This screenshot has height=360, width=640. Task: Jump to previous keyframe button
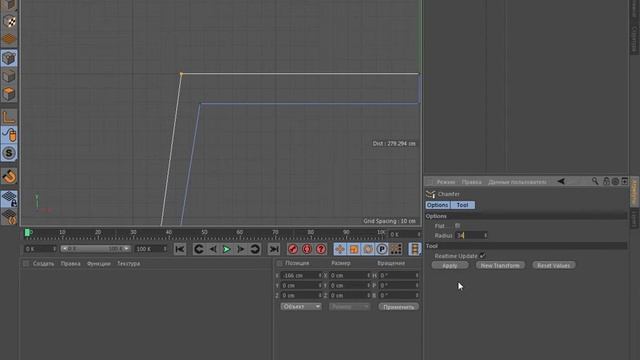199,249
